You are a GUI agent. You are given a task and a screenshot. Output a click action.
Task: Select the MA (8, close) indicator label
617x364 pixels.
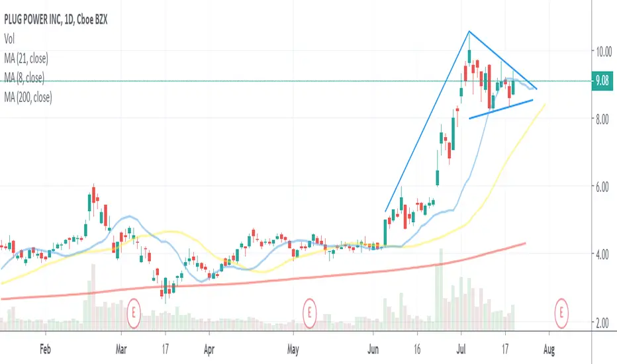tap(24, 77)
